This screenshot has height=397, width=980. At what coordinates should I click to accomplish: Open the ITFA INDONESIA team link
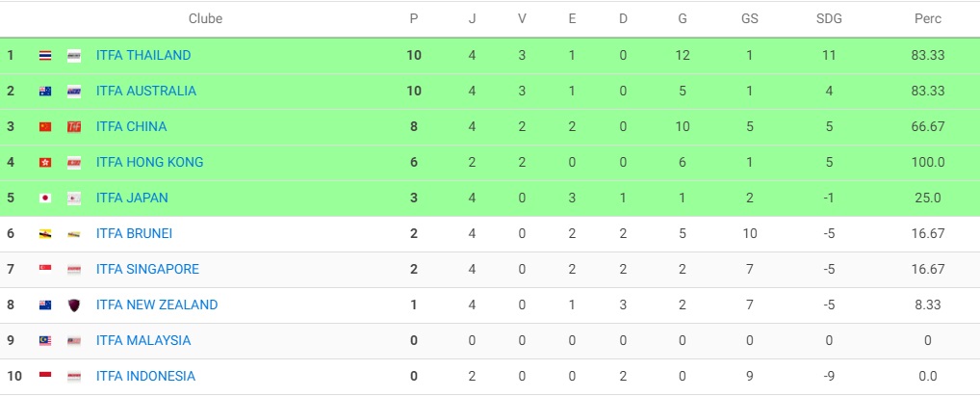(x=145, y=377)
